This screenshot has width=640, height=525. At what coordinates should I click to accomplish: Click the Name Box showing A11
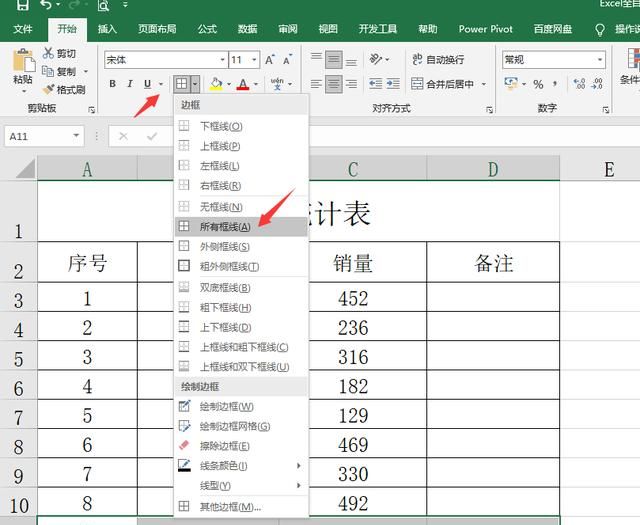tap(44, 136)
